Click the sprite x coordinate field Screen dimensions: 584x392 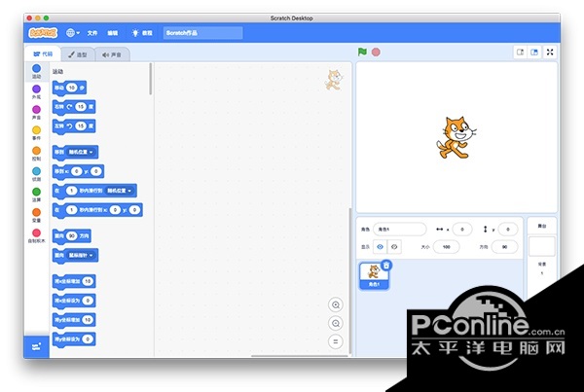click(x=462, y=230)
